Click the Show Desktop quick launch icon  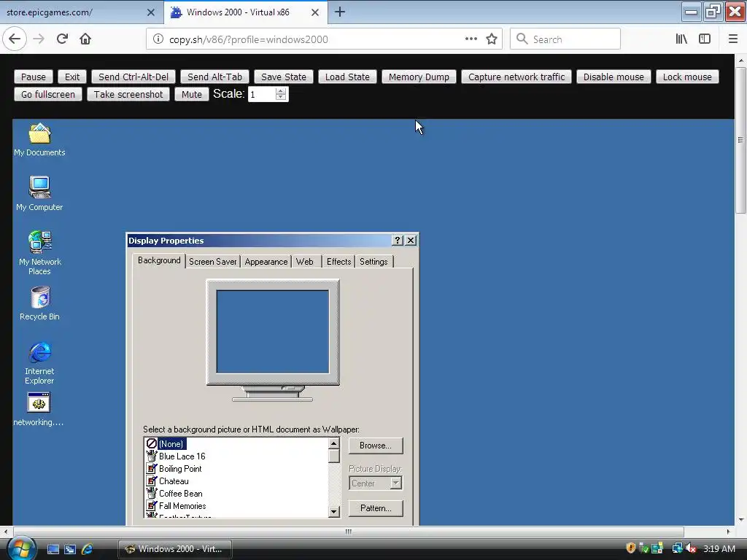coord(53,549)
